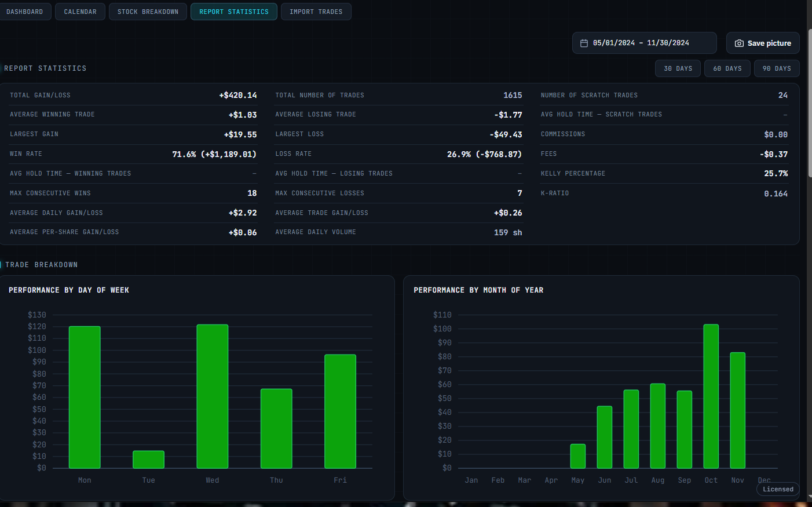This screenshot has width=812, height=507.
Task: Click the Average Losing Trade value -$1.77
Action: click(509, 115)
